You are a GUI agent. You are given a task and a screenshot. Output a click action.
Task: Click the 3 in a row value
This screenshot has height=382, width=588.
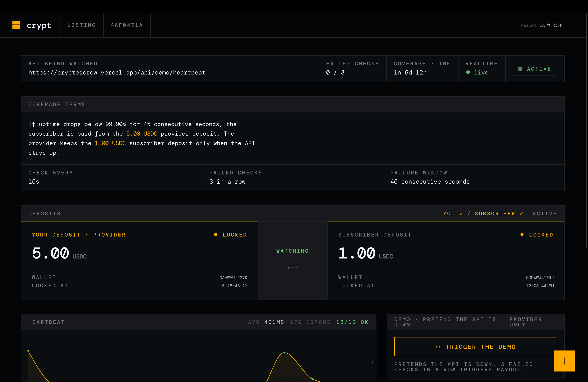tap(227, 182)
